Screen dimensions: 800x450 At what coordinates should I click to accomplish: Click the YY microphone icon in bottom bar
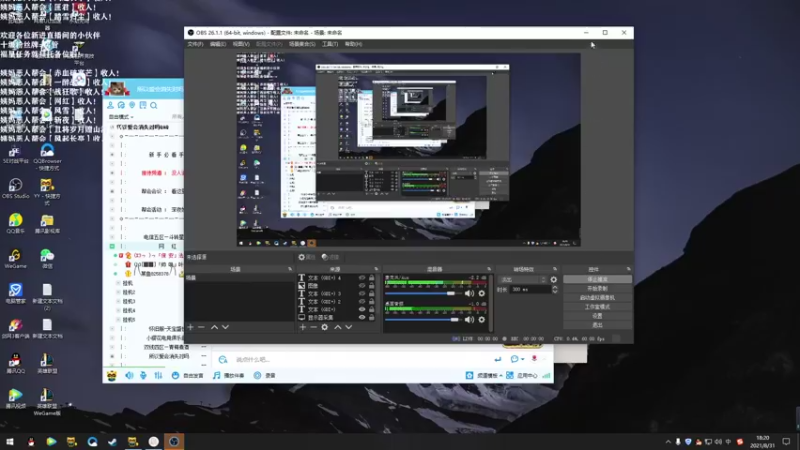pyautogui.click(x=143, y=376)
